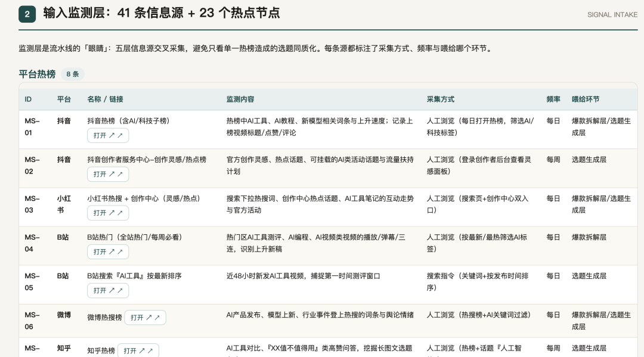This screenshot has width=644, height=357.
Task: Click the SIGNAL INTAKE label
Action: click(612, 15)
